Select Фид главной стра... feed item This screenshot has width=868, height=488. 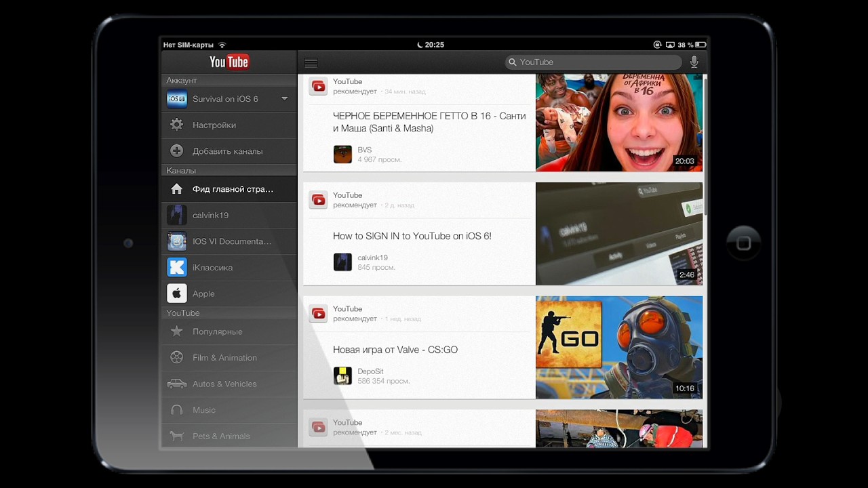pyautogui.click(x=229, y=189)
